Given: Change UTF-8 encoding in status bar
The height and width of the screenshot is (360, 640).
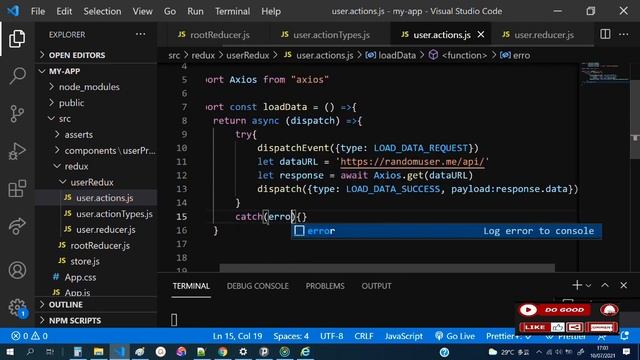Looking at the screenshot, I should coord(331,336).
